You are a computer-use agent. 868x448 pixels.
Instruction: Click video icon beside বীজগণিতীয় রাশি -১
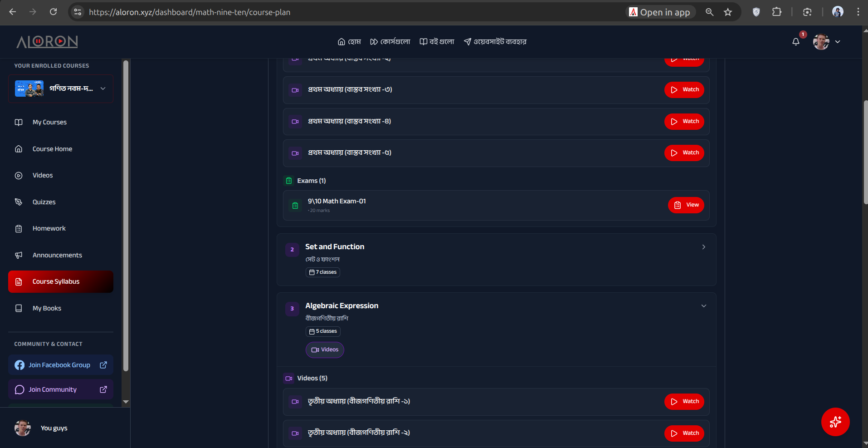(295, 402)
